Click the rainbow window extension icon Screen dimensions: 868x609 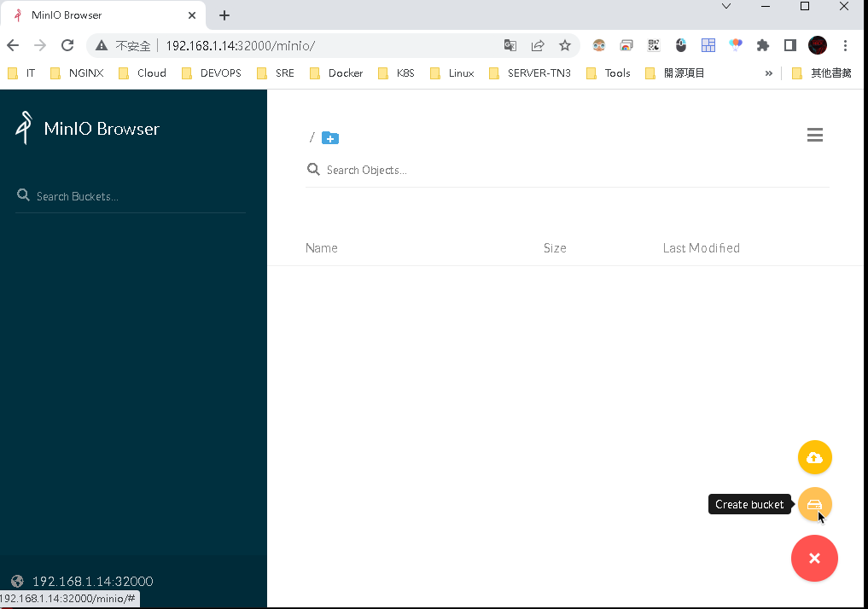[x=626, y=45]
